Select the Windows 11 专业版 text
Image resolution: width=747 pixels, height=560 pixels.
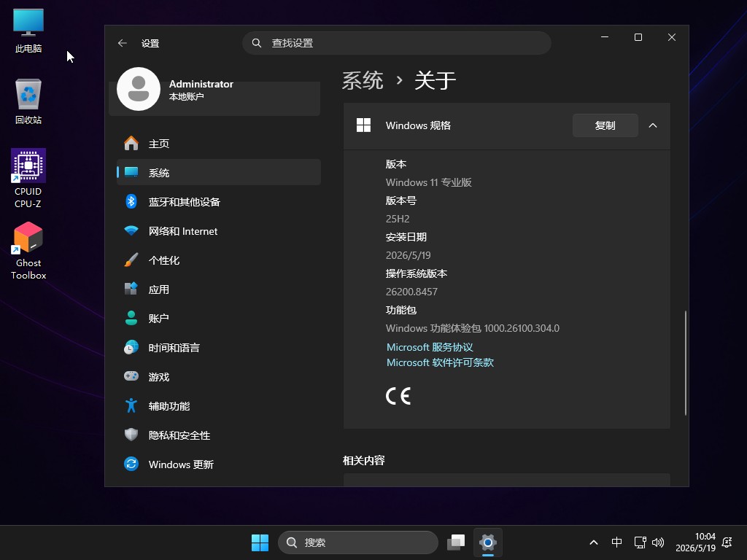(428, 182)
